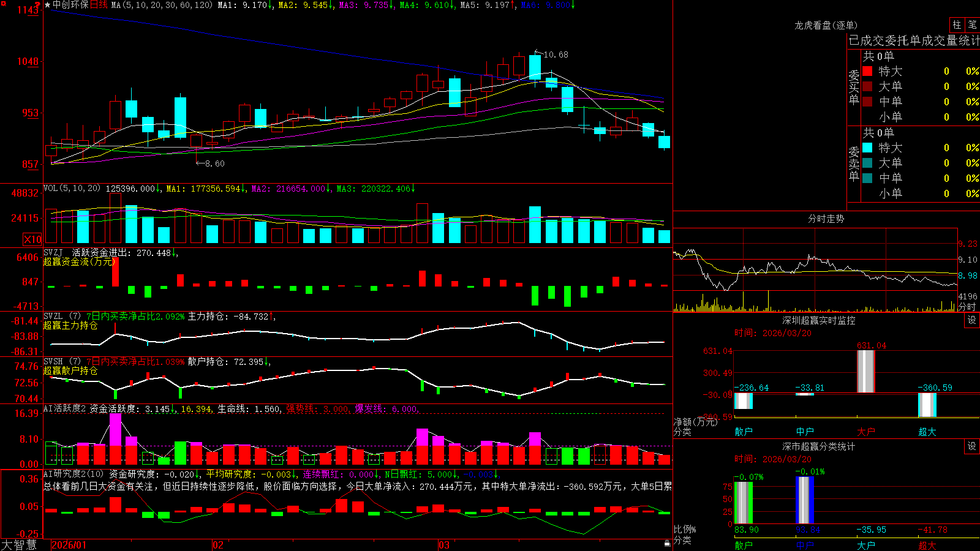Switch to 柱 (bar) display mode
The height and width of the screenshot is (551, 980).
pyautogui.click(x=957, y=25)
